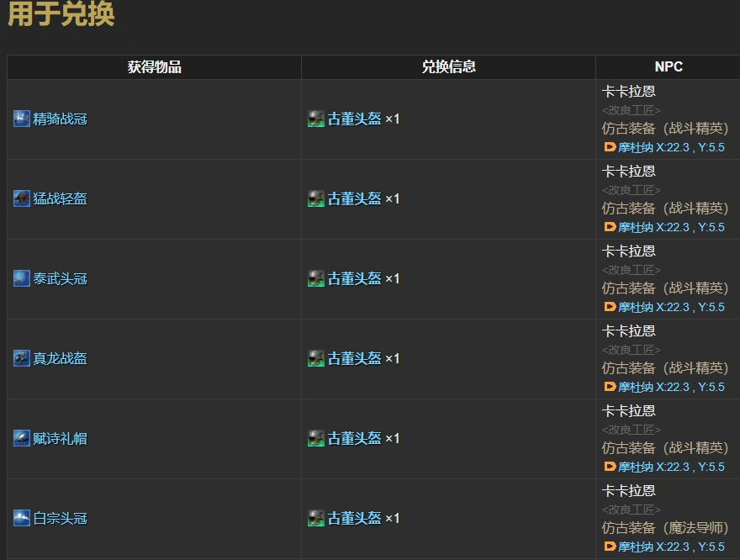This screenshot has height=560, width=740.
Task: Click NPC name 卡卡拉恩 in 泰武头冠 row
Action: [629, 251]
